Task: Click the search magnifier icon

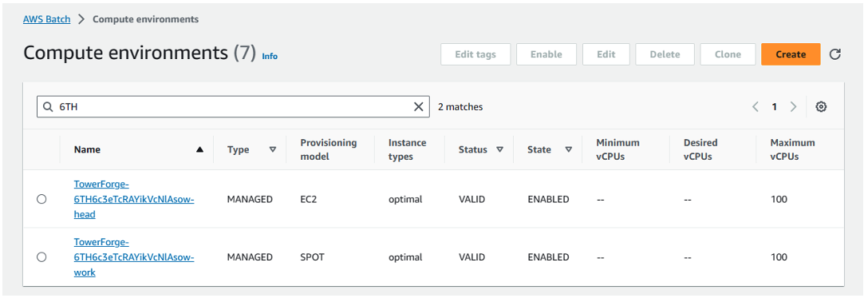Action: click(48, 107)
